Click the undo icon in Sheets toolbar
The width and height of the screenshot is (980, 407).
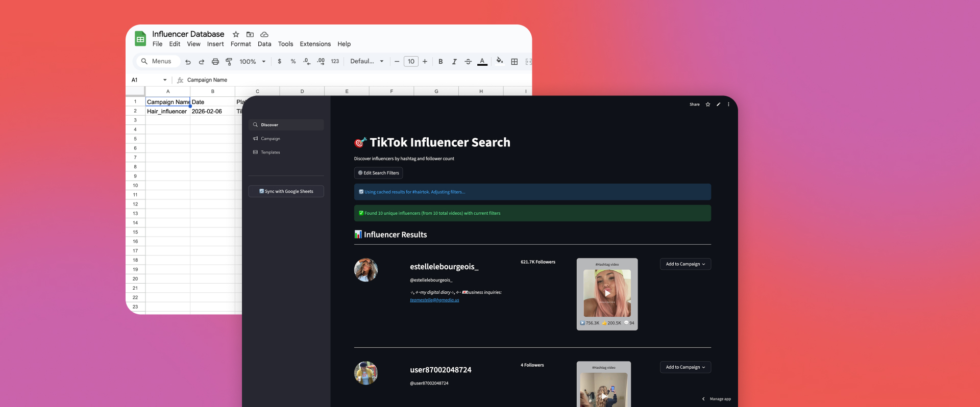coord(188,62)
